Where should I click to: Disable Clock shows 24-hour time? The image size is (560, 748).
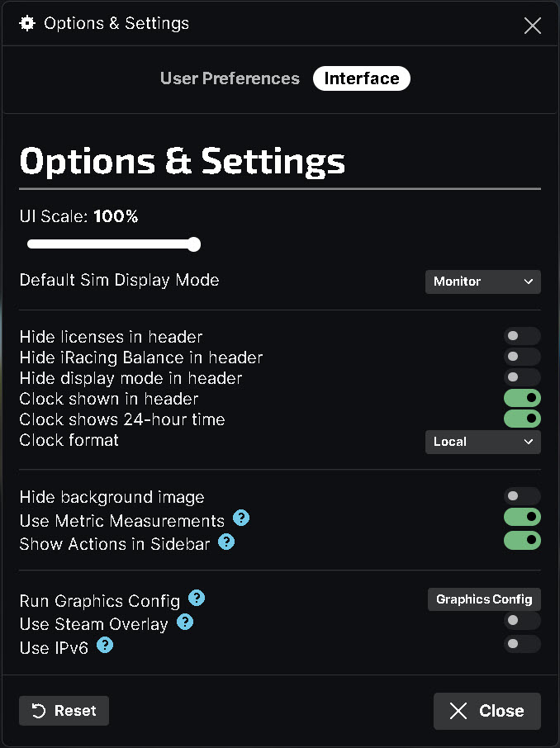pos(522,419)
